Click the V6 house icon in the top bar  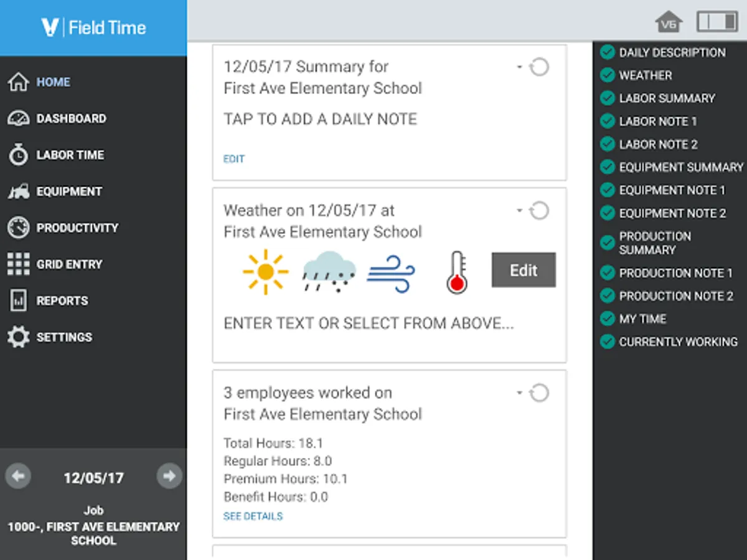pos(669,22)
